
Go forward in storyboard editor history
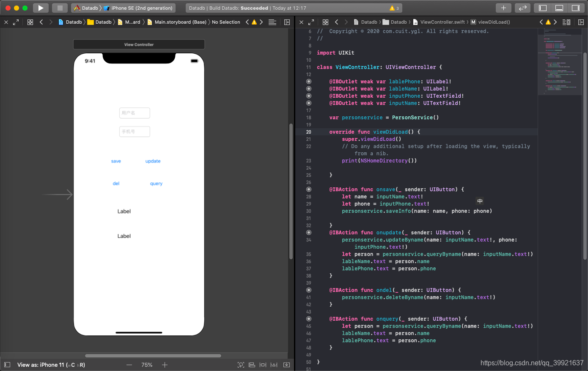[x=51, y=22]
